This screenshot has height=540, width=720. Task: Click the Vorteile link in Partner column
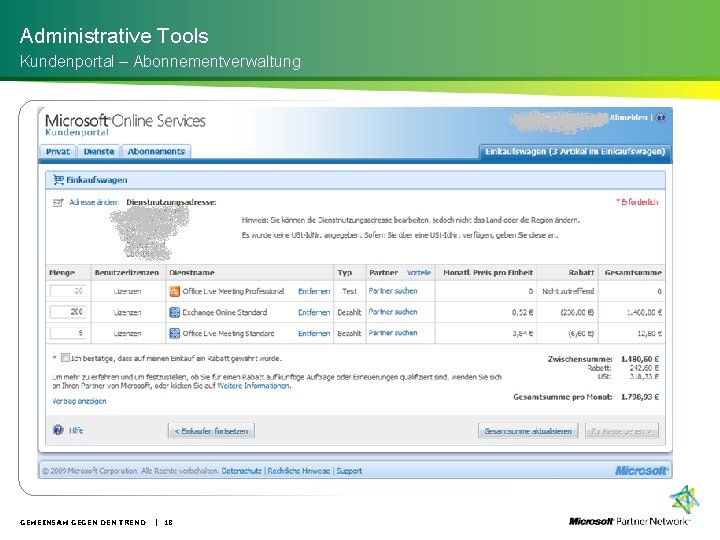(419, 273)
